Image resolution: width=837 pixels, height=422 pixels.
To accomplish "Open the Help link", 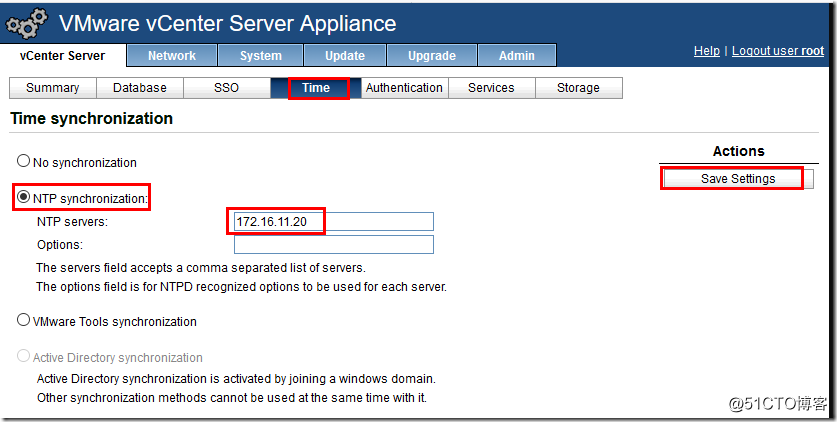I will click(707, 51).
